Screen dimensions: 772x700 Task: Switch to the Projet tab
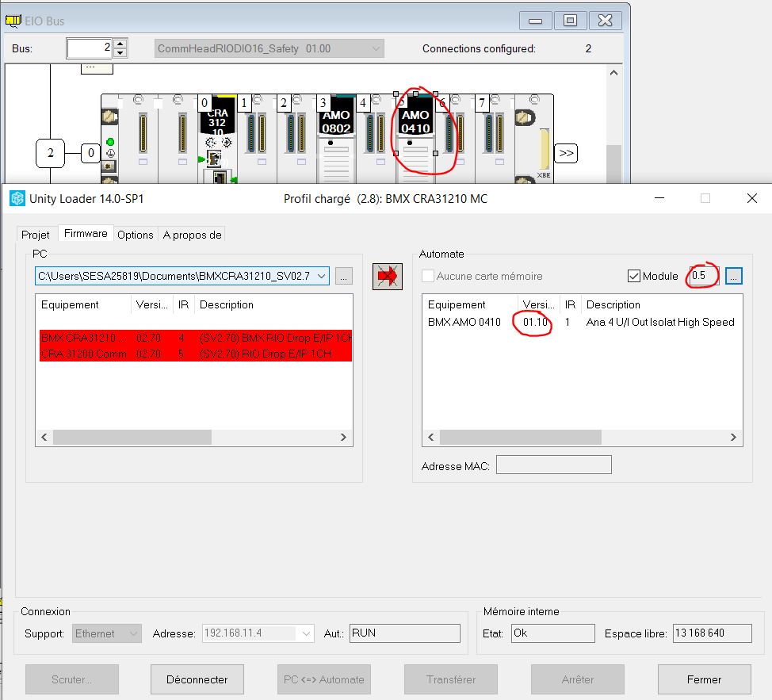[x=36, y=235]
